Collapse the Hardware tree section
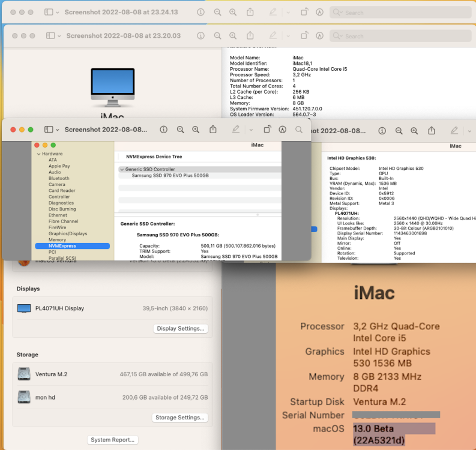476x450 pixels. pyautogui.click(x=38, y=154)
